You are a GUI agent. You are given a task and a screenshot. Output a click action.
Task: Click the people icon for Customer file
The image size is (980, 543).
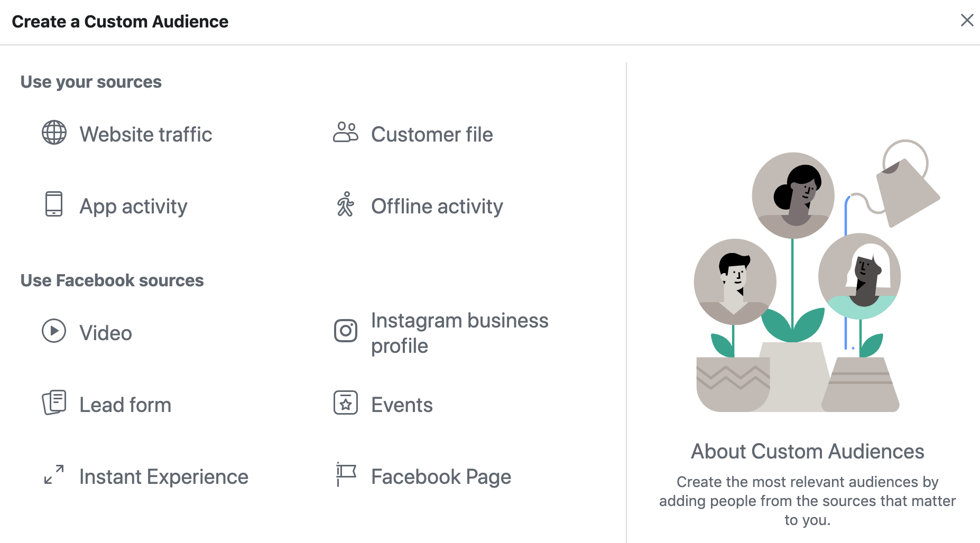(345, 133)
